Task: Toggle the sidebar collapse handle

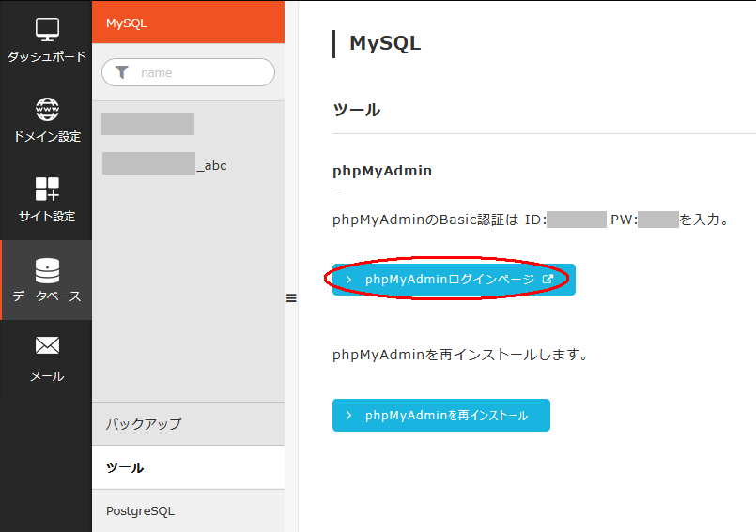Action: pos(291,297)
